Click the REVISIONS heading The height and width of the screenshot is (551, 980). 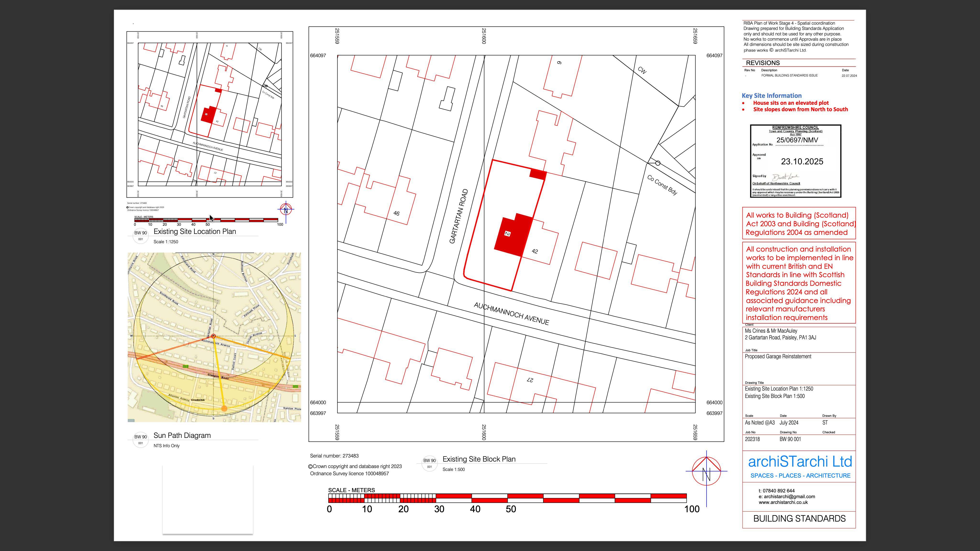763,63
